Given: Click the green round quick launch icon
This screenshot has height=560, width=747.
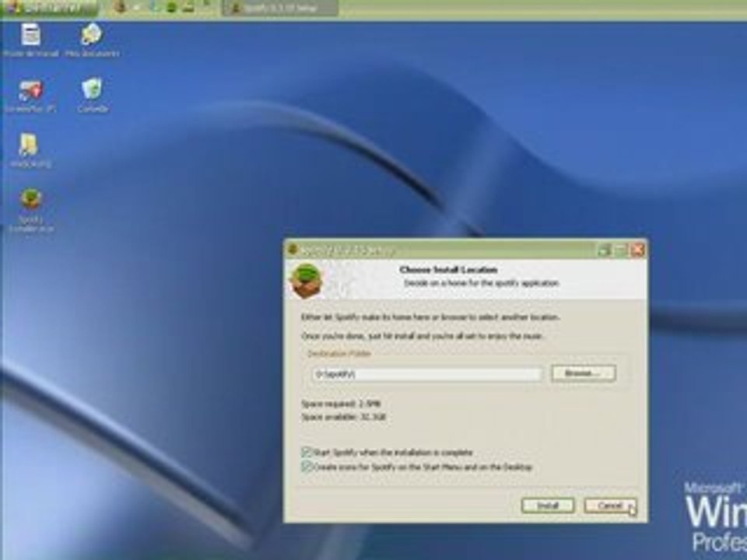Looking at the screenshot, I should click(x=171, y=7).
